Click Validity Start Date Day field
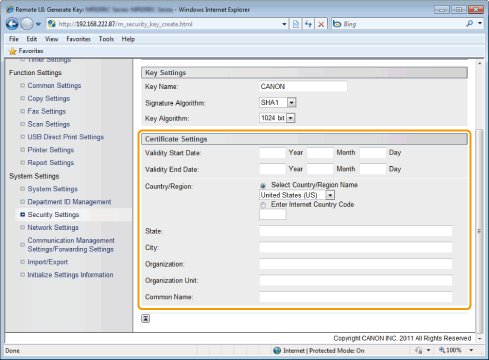 tap(373, 153)
